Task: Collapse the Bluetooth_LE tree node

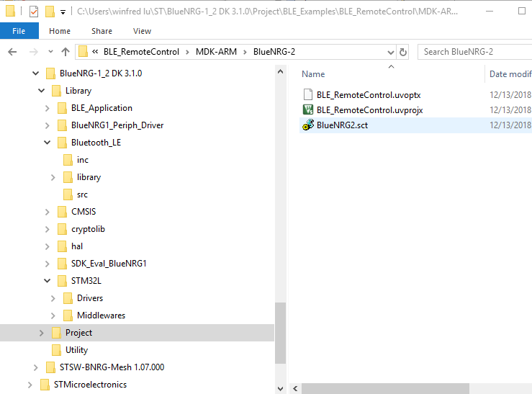Action: (48, 142)
